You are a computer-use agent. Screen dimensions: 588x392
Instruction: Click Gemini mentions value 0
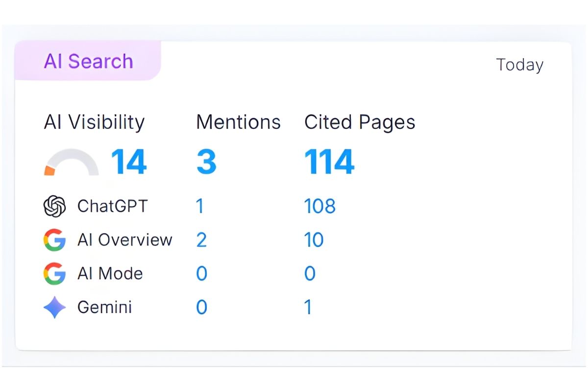point(201,308)
